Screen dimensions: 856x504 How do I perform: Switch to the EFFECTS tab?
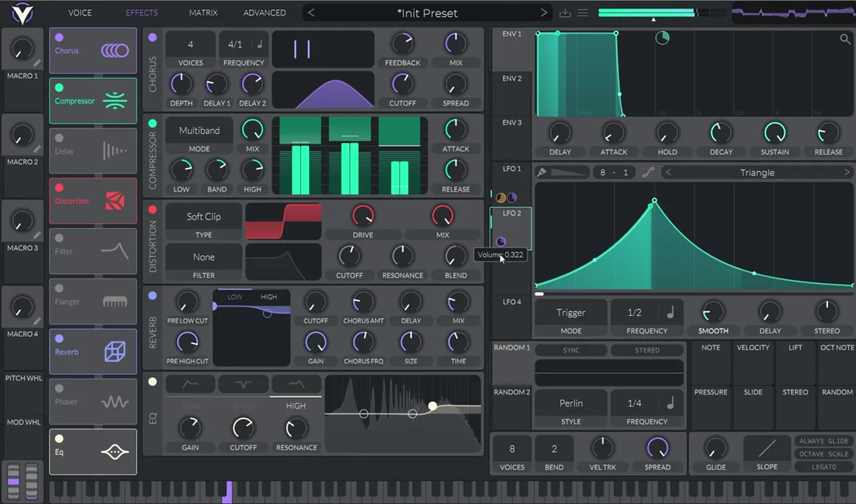pyautogui.click(x=142, y=13)
